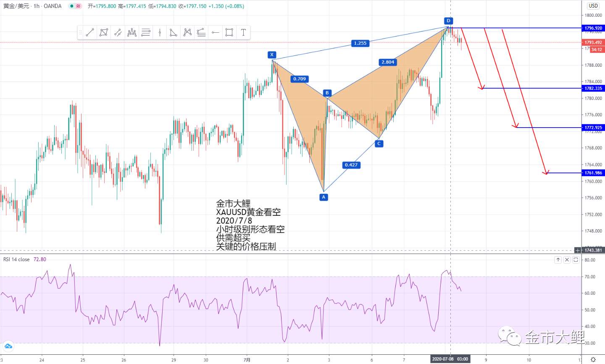Click the 0.709 ratio label
605x364 pixels.
[x=300, y=79]
